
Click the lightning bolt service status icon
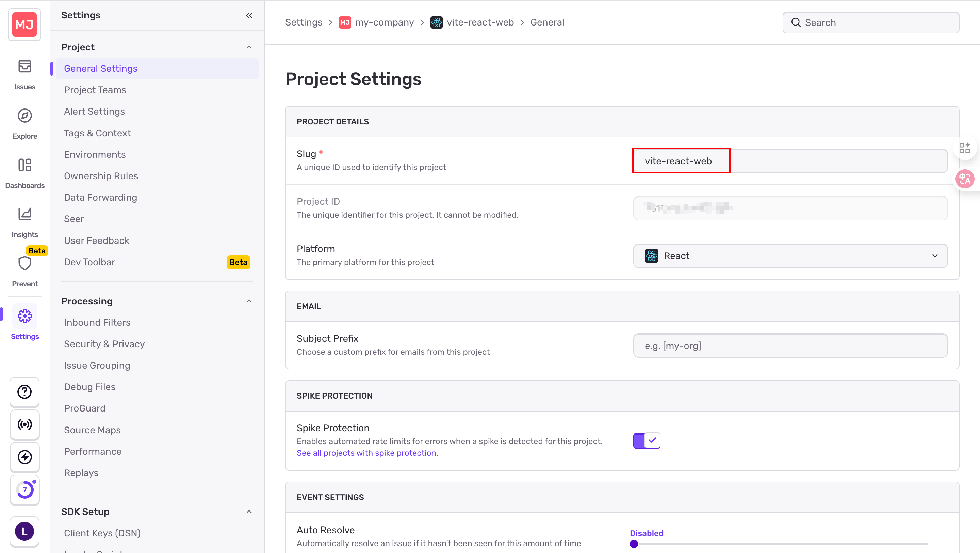click(25, 457)
